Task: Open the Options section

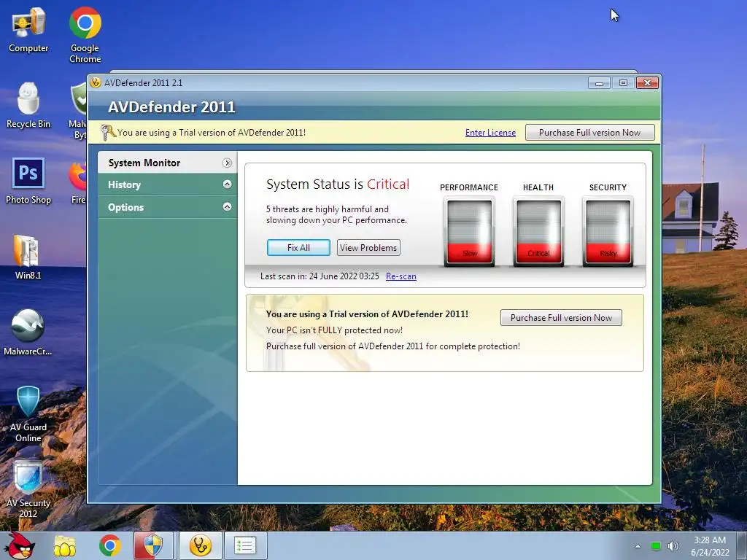Action: coord(167,207)
